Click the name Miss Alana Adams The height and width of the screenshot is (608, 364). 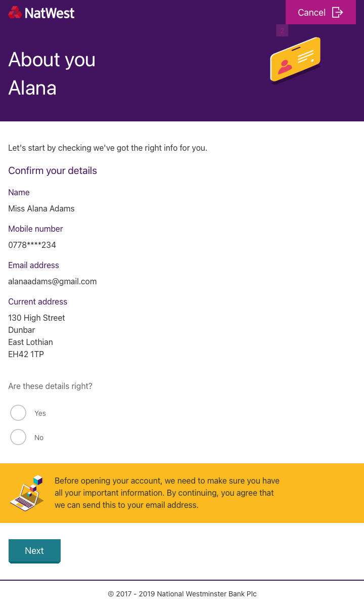click(41, 208)
